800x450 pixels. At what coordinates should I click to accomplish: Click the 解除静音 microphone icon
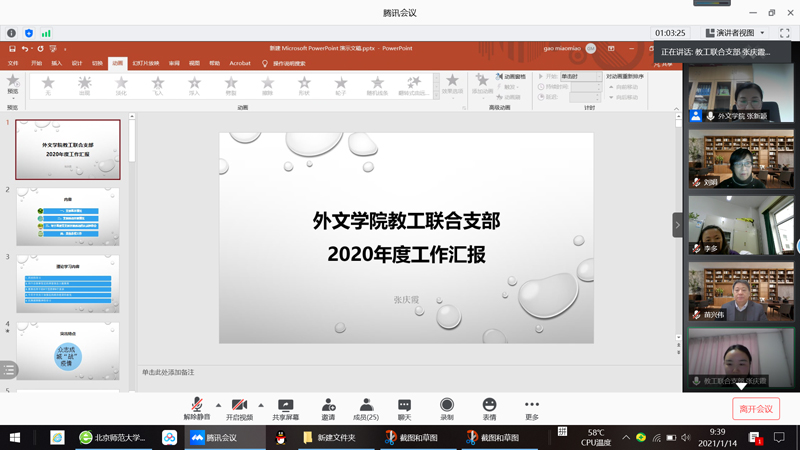pos(197,404)
